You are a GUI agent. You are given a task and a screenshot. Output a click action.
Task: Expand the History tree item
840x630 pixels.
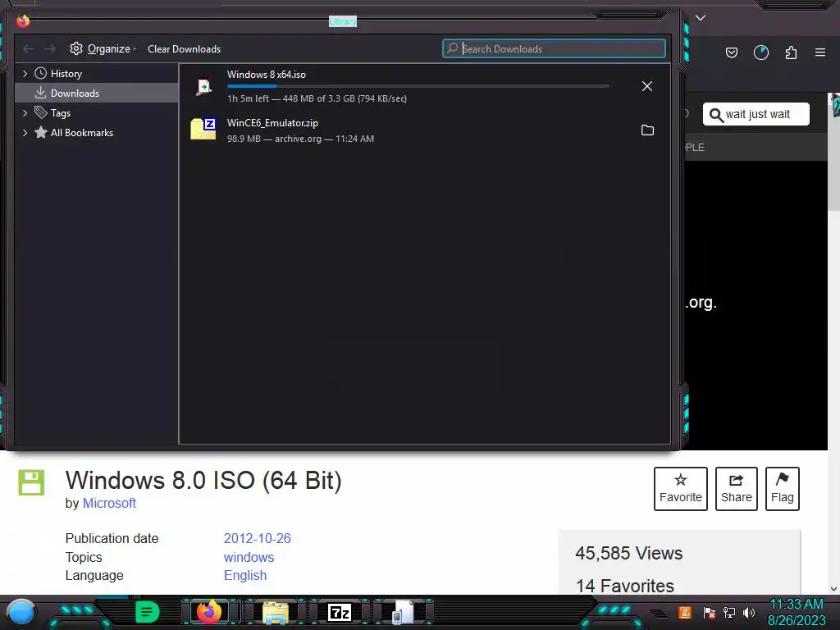click(x=25, y=73)
